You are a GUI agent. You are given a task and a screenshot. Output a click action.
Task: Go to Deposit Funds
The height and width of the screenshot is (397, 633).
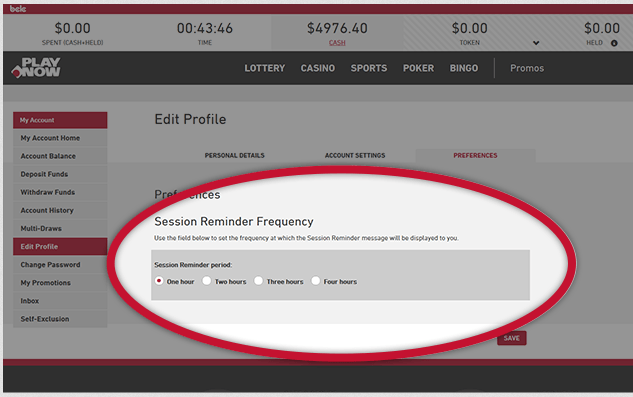pyautogui.click(x=60, y=174)
